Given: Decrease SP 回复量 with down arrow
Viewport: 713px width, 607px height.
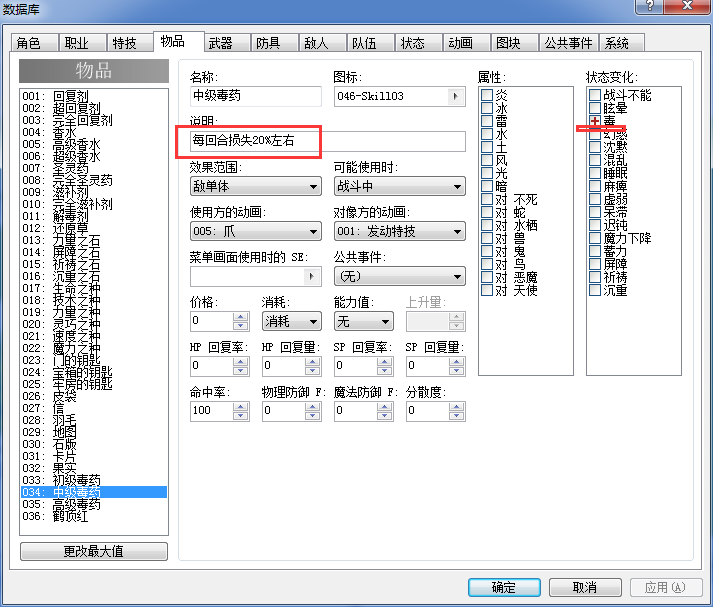Looking at the screenshot, I should [x=457, y=371].
